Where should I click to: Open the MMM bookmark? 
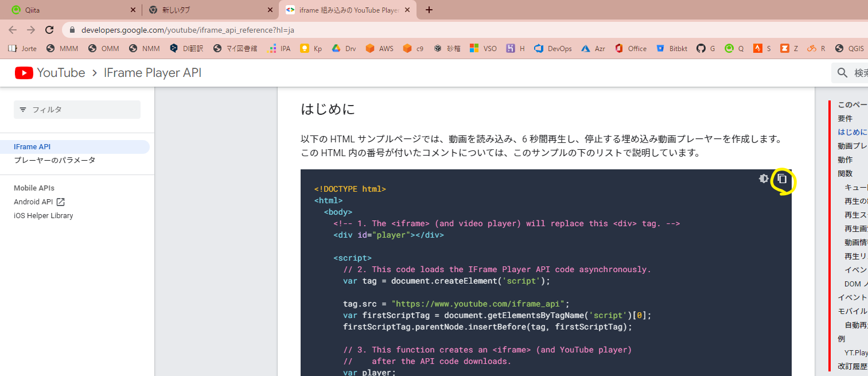(62, 49)
